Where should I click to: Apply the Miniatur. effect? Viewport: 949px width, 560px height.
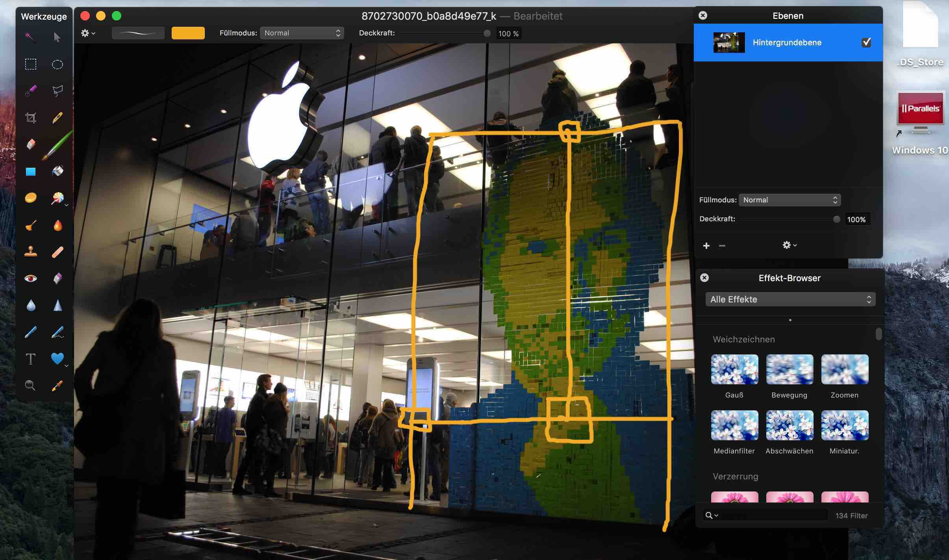tap(845, 425)
